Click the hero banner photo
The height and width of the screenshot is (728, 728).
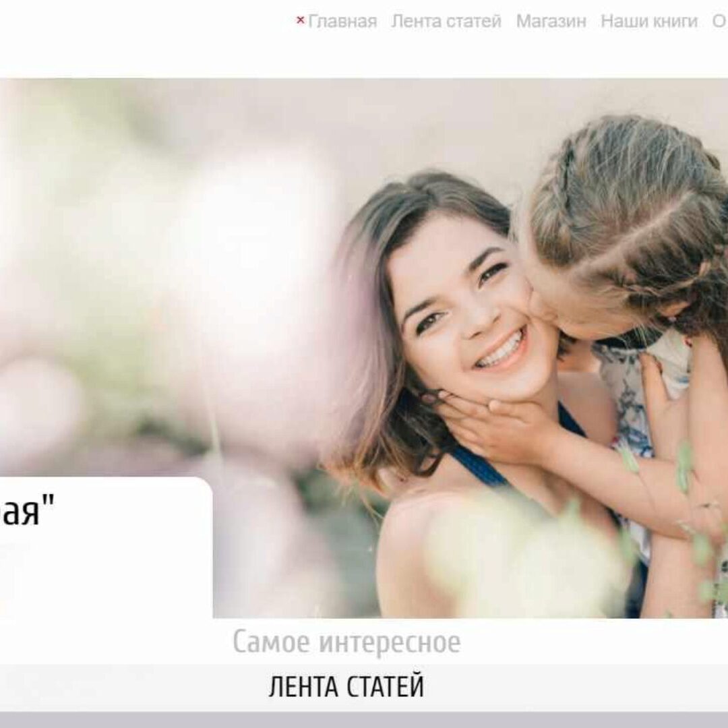tap(364, 348)
